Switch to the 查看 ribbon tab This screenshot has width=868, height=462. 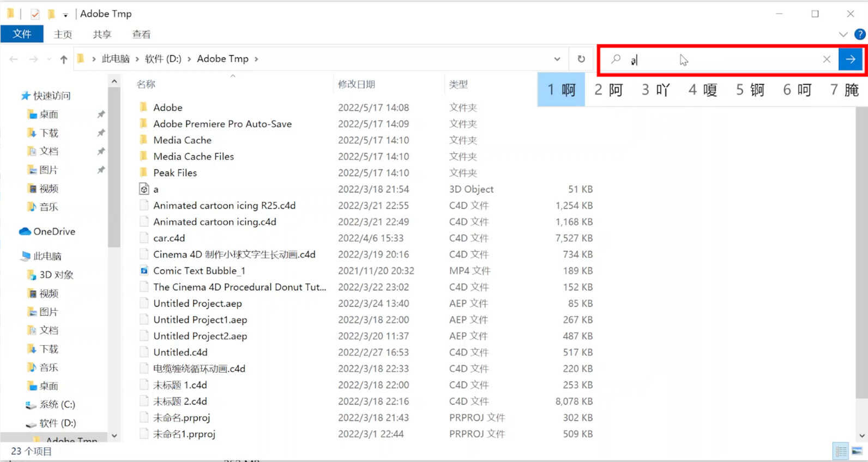pyautogui.click(x=141, y=34)
